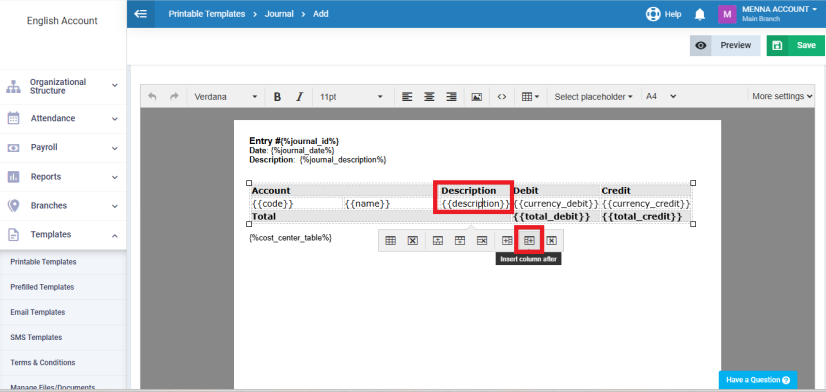Collapse sidebar with the back arrow button
This screenshot has height=392, width=826.
click(x=141, y=14)
